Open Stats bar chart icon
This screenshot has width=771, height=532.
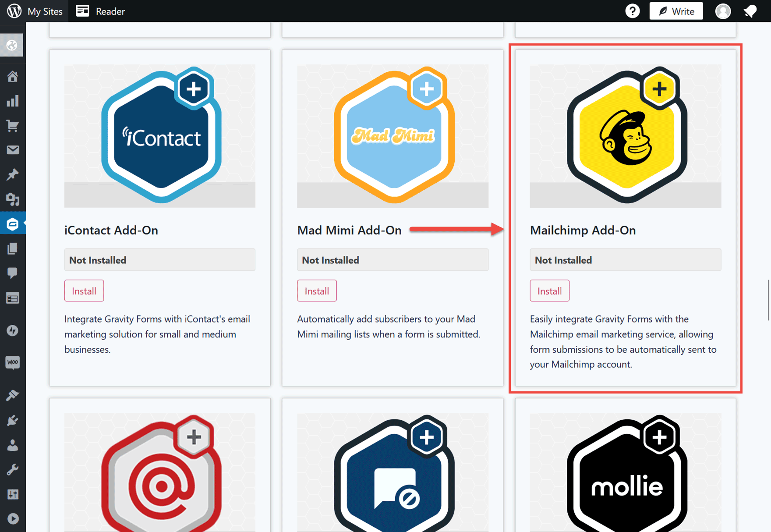pyautogui.click(x=12, y=101)
